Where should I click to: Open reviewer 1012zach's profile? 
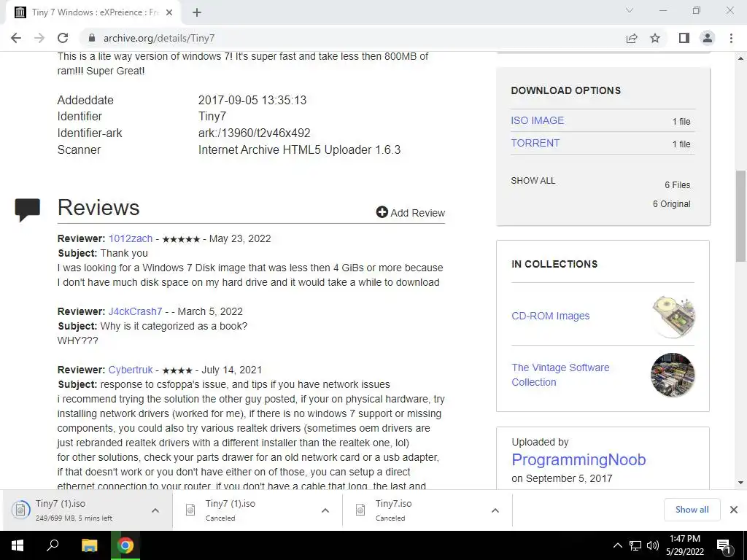tap(131, 238)
